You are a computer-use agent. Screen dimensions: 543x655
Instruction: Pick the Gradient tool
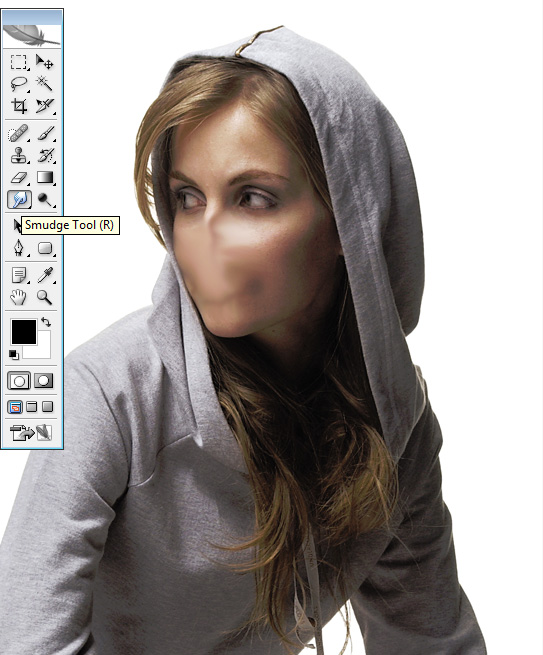click(45, 178)
